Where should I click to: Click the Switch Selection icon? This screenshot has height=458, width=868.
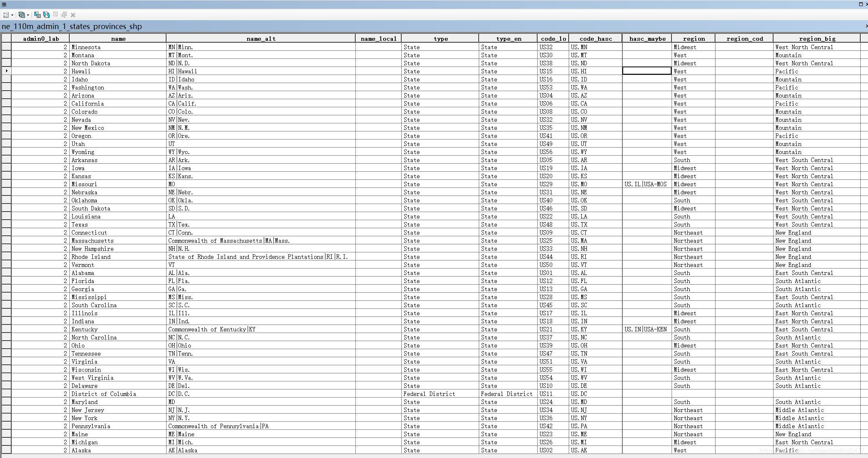(46, 15)
